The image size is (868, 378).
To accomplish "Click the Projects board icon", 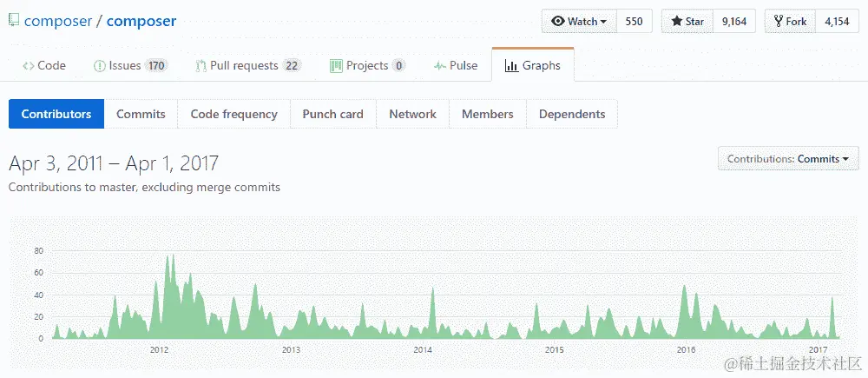I will click(336, 66).
